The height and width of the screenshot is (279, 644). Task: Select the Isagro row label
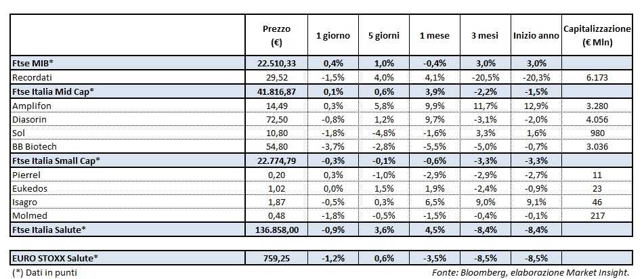25,201
